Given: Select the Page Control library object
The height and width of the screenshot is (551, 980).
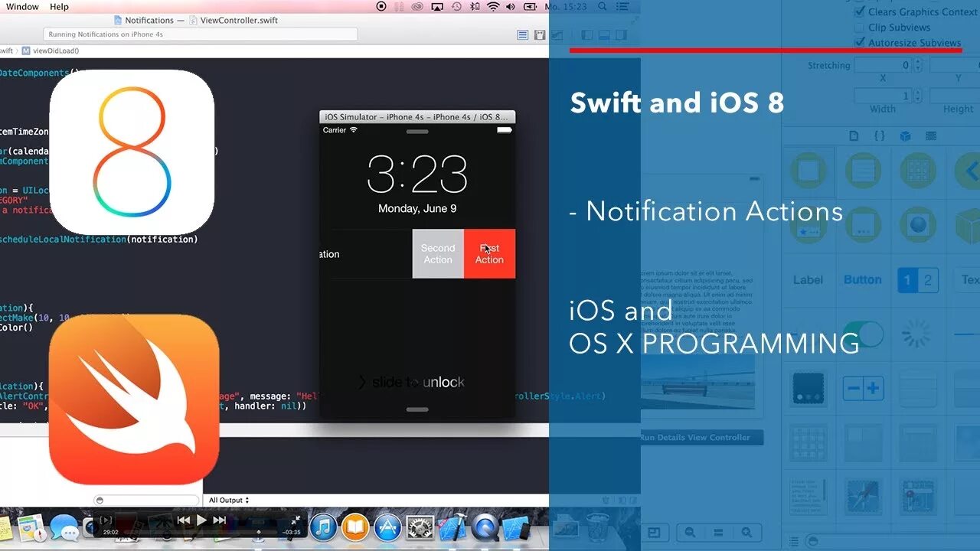Looking at the screenshot, I should (808, 388).
